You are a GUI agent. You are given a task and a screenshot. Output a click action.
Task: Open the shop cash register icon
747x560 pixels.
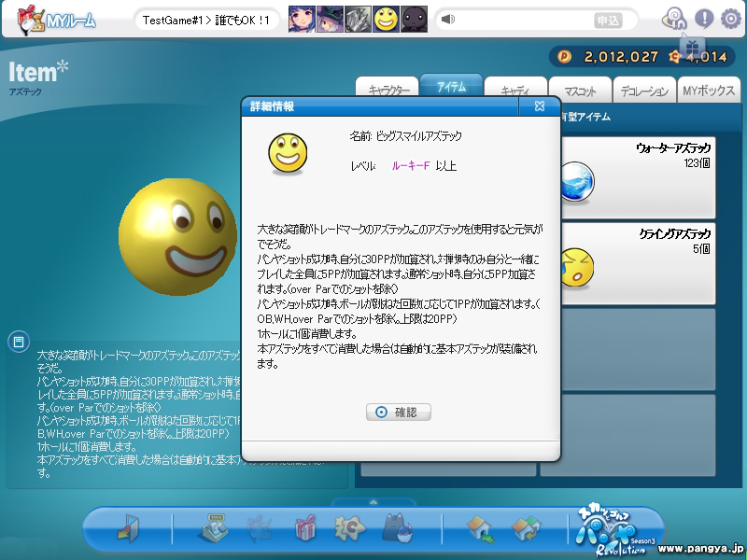click(214, 529)
